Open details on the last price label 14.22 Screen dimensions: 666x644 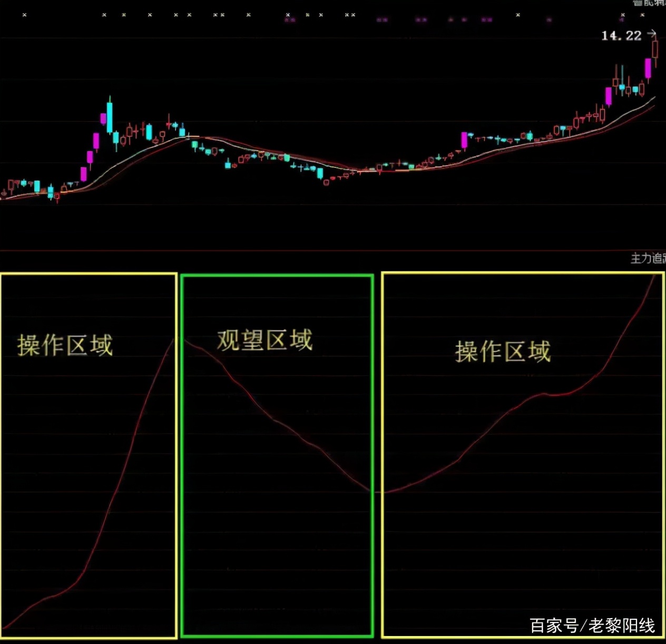(622, 36)
